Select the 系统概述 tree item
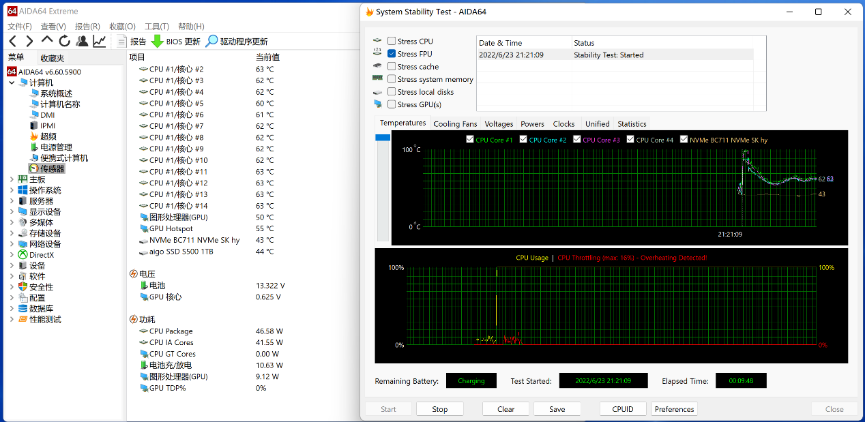Viewport: 865px width, 422px height. 56,93
